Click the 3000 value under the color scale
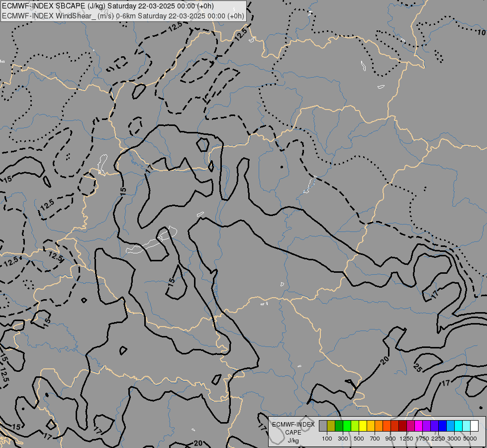 pyautogui.click(x=454, y=439)
